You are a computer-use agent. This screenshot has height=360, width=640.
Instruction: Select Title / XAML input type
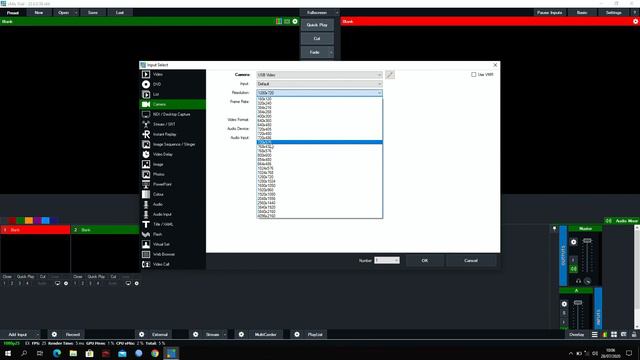point(172,224)
